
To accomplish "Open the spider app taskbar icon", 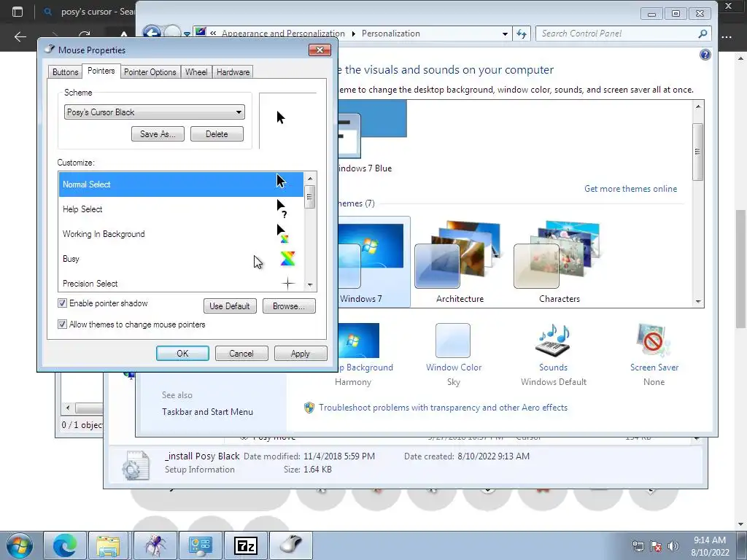I will coord(155,545).
